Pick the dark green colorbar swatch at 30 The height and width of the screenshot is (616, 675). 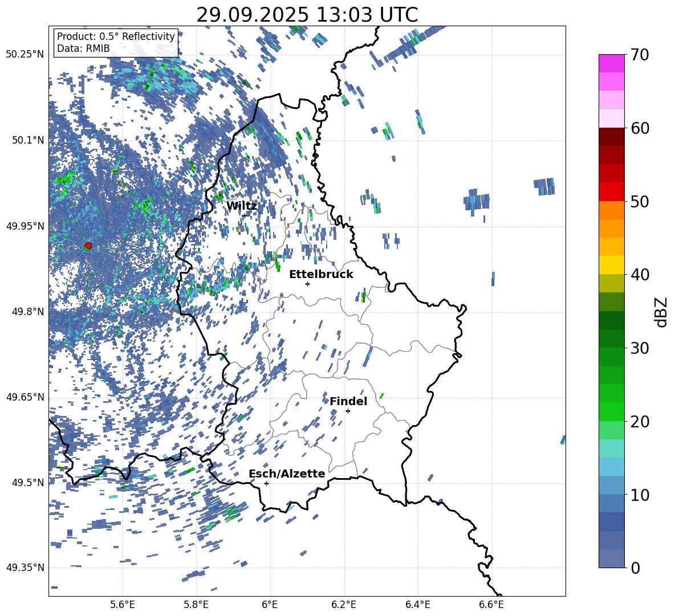coord(611,338)
